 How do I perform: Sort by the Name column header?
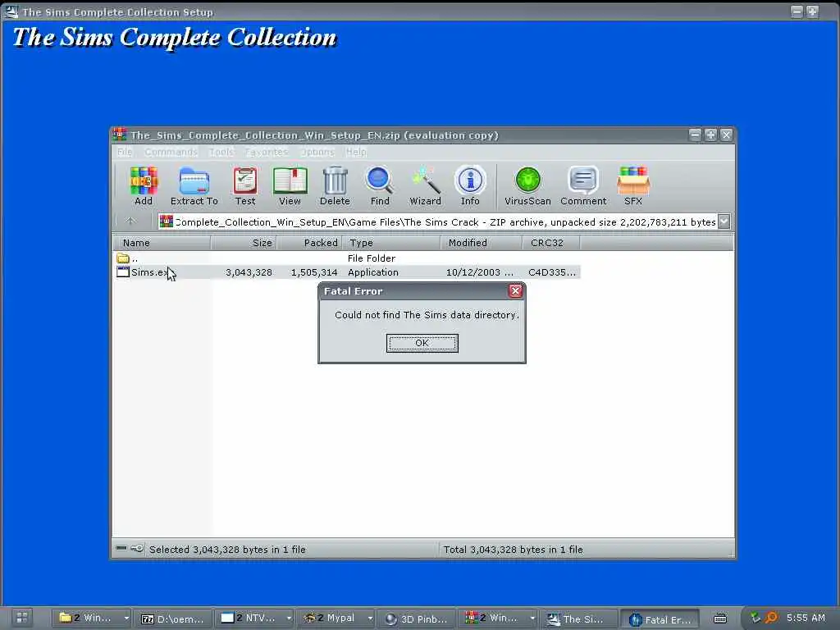pyautogui.click(x=162, y=243)
